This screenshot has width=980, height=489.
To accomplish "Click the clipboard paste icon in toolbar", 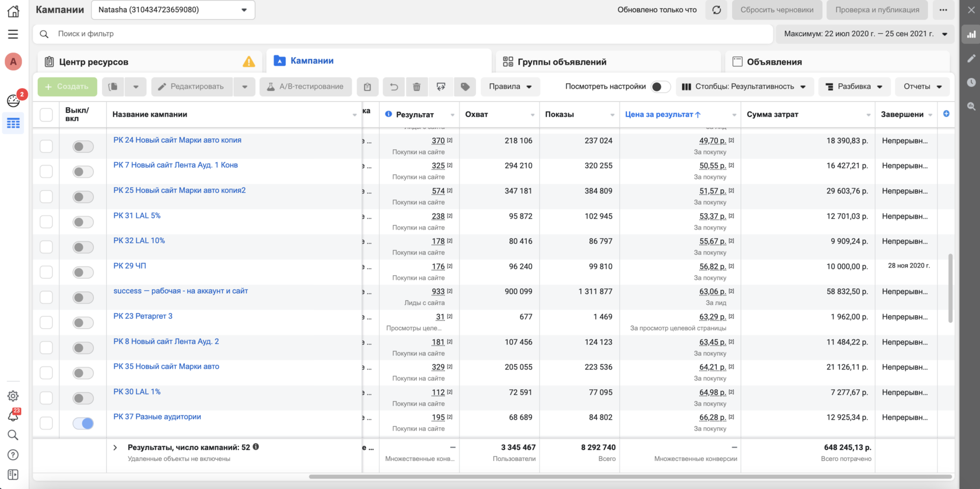I will (x=367, y=87).
